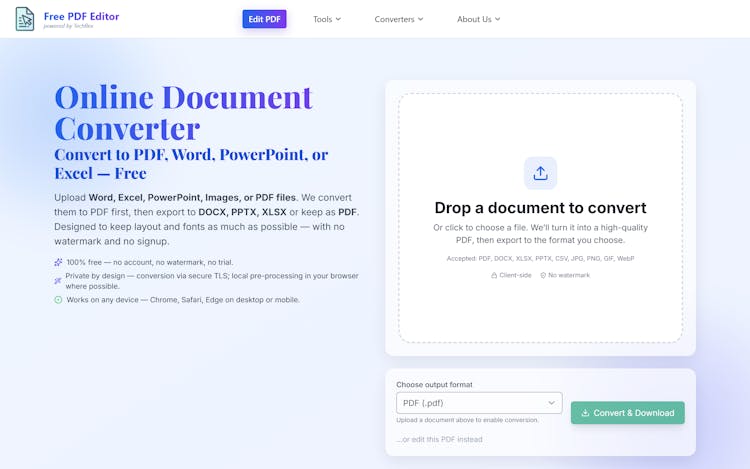750x469 pixels.
Task: Click the sparkle icon next to 100% free
Action: pos(58,262)
